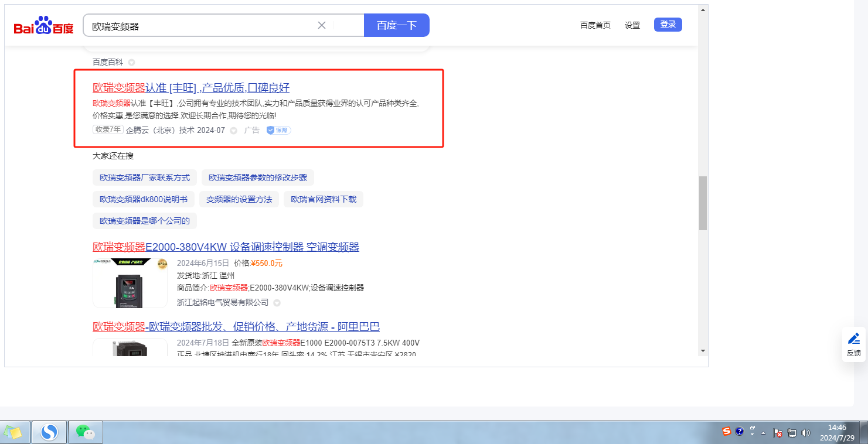Click the 保障 shield badge
This screenshot has width=868, height=444.
[278, 130]
